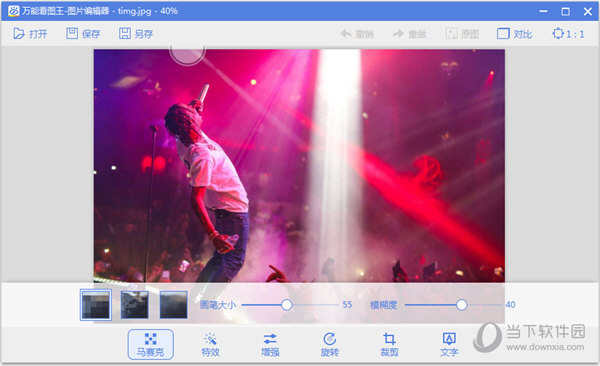Open a file with 打开 button
Screen dimensions: 600x366
pyautogui.click(x=30, y=34)
